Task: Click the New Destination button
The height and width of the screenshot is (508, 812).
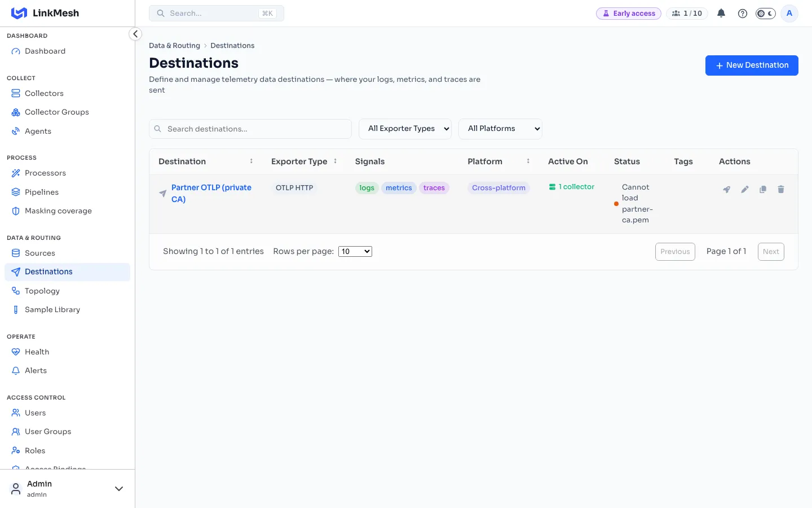Action: coord(752,65)
